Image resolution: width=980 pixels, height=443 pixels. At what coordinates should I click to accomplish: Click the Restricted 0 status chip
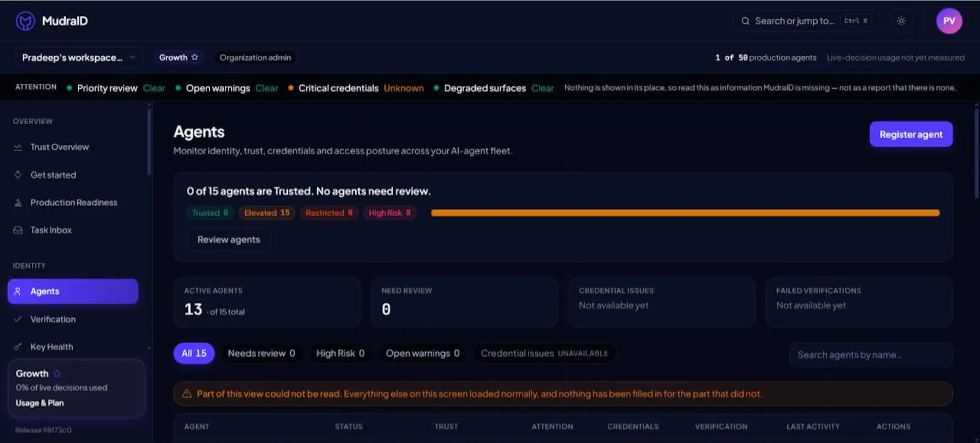pos(329,213)
